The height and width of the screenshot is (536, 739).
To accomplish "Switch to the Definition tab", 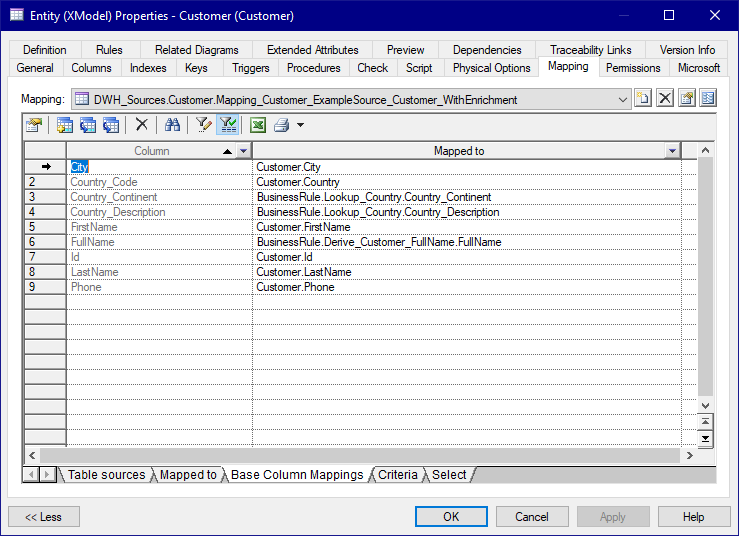I will [45, 49].
